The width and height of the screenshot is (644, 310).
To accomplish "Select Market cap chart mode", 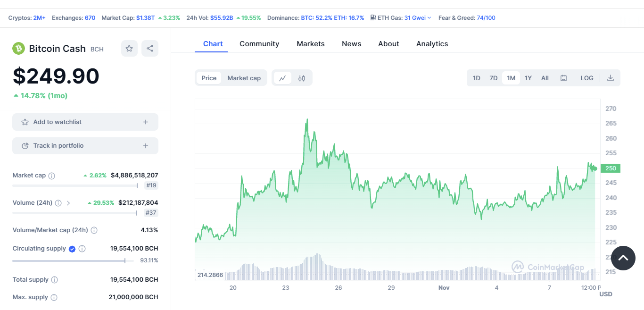I will coord(244,78).
